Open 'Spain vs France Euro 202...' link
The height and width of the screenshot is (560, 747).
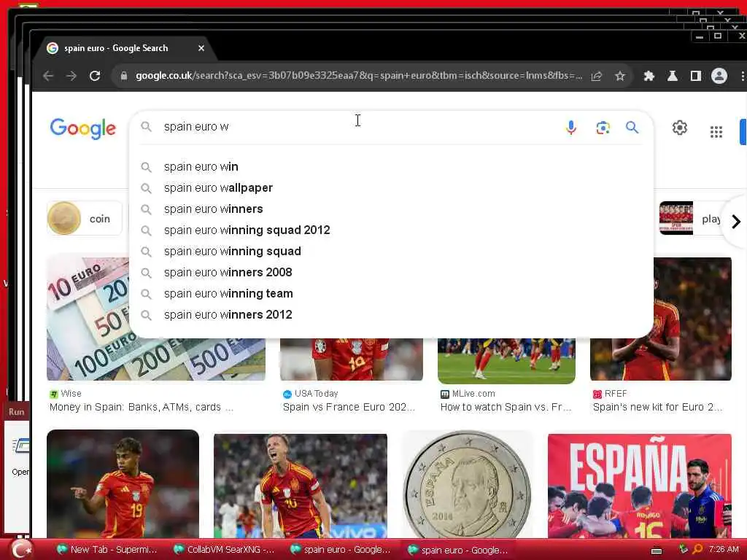[x=349, y=407]
